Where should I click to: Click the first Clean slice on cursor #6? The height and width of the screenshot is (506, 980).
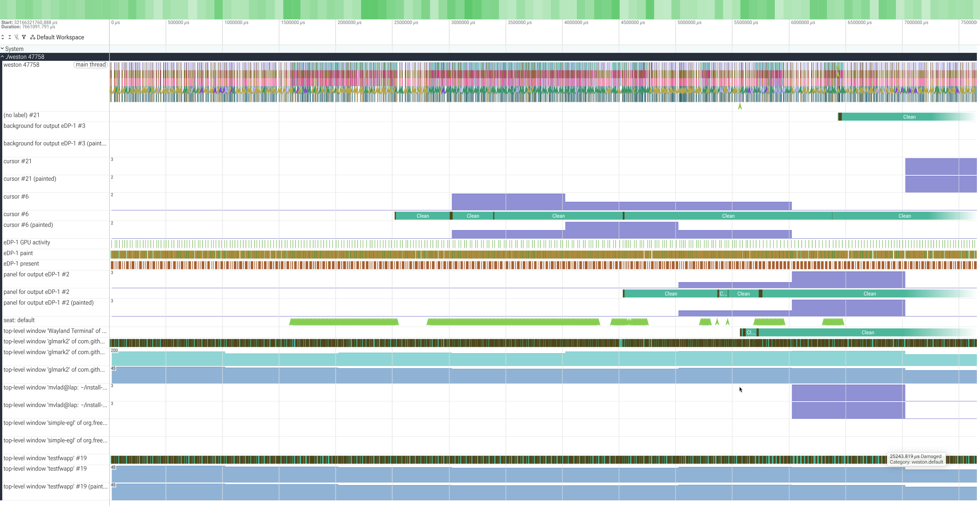point(423,216)
